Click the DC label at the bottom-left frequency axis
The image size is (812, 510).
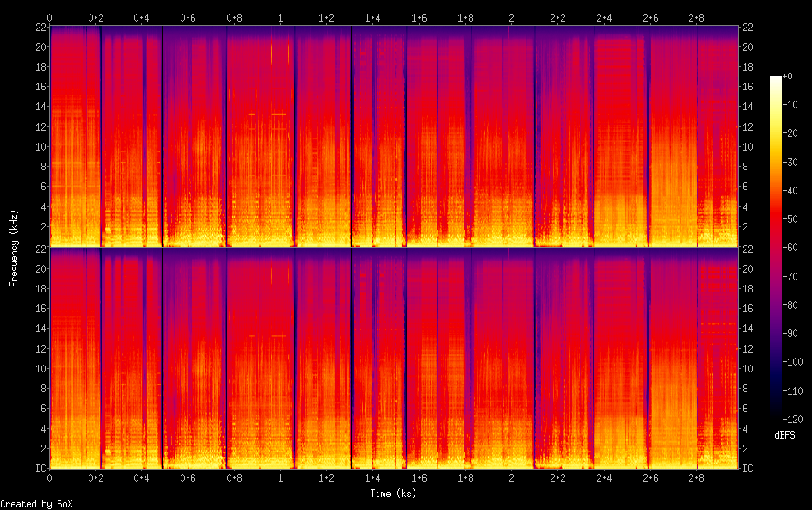(41, 469)
